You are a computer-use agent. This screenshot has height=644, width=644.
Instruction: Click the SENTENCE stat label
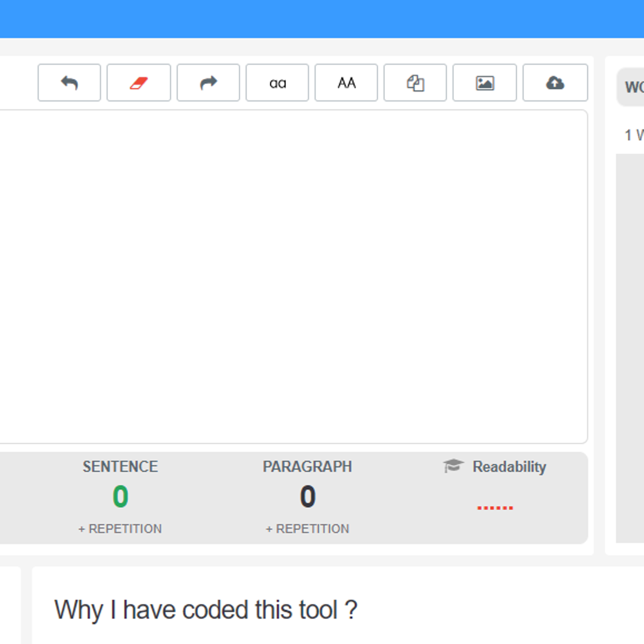pos(120,467)
